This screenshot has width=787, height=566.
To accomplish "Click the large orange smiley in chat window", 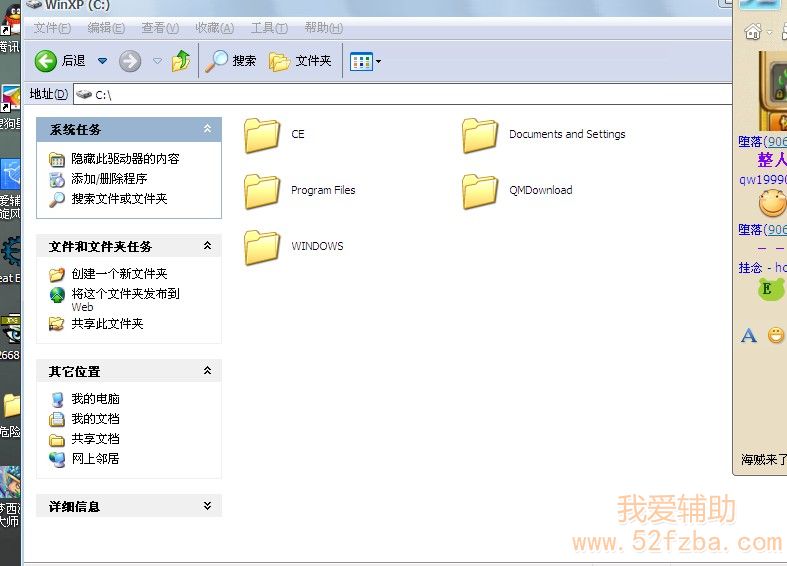I will [x=772, y=204].
